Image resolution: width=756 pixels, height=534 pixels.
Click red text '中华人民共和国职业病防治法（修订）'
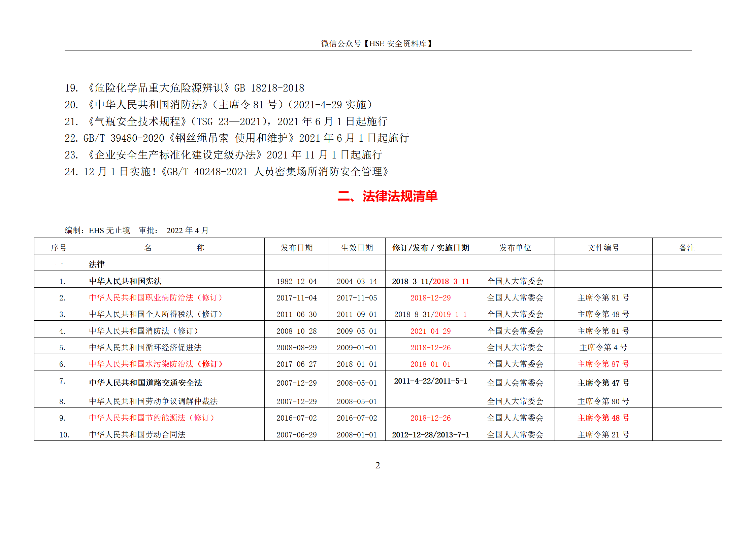click(x=156, y=298)
